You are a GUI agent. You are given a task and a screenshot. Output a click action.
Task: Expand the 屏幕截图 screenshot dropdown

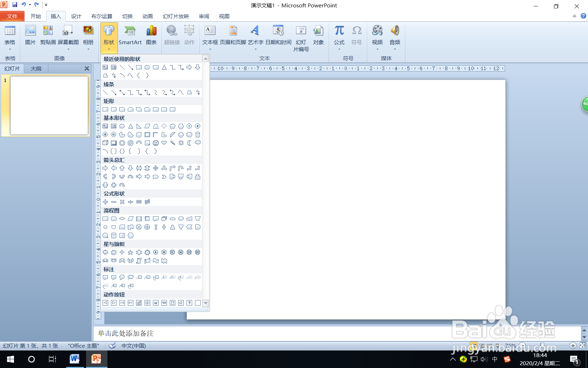68,49
